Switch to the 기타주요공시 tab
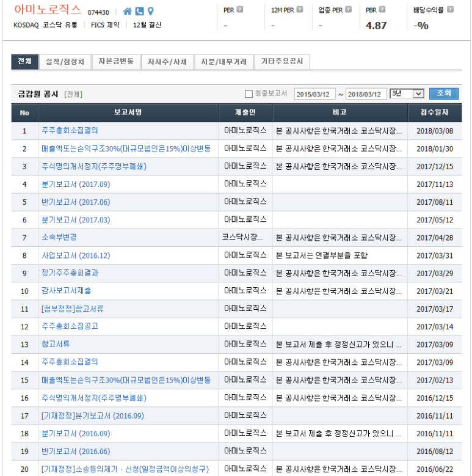 [x=282, y=62]
